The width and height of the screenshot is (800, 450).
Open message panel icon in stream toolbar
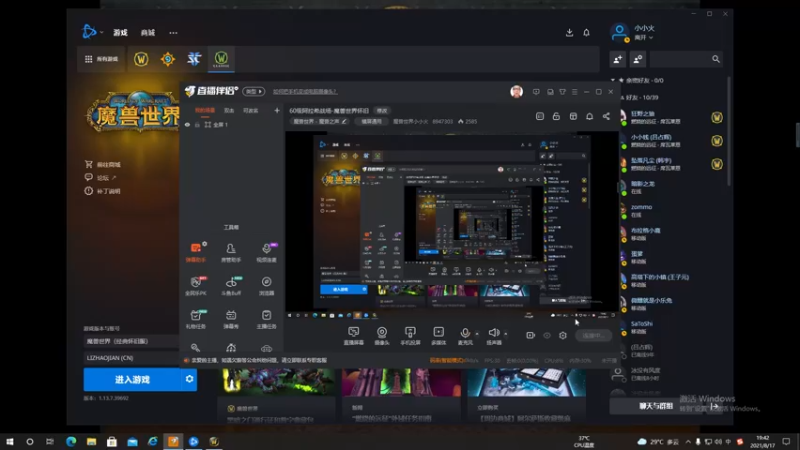click(540, 117)
